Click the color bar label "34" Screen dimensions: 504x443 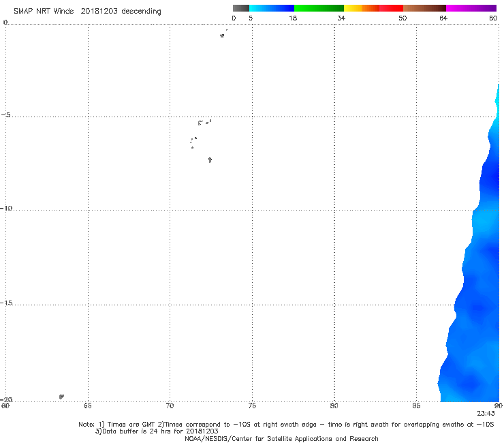pos(341,18)
